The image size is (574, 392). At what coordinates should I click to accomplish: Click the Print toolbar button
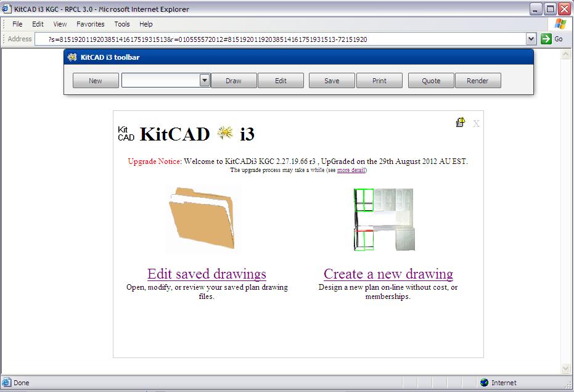point(379,81)
